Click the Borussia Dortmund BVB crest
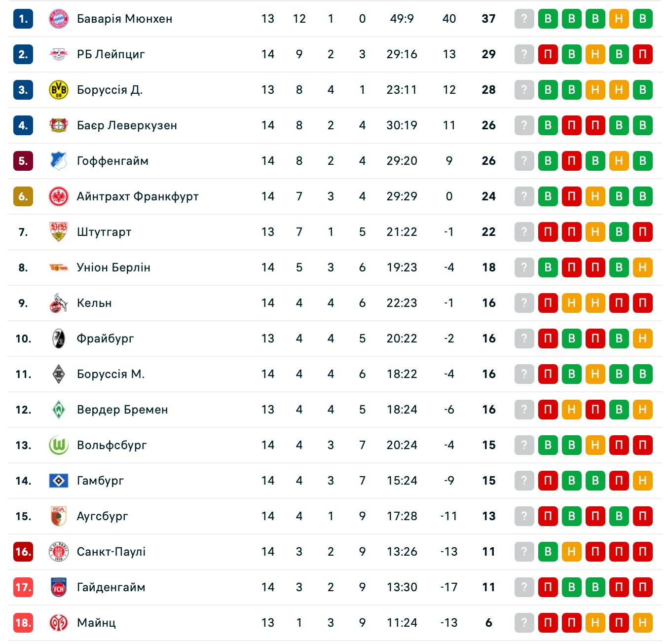Screen dimensions: 668x644 [59, 90]
